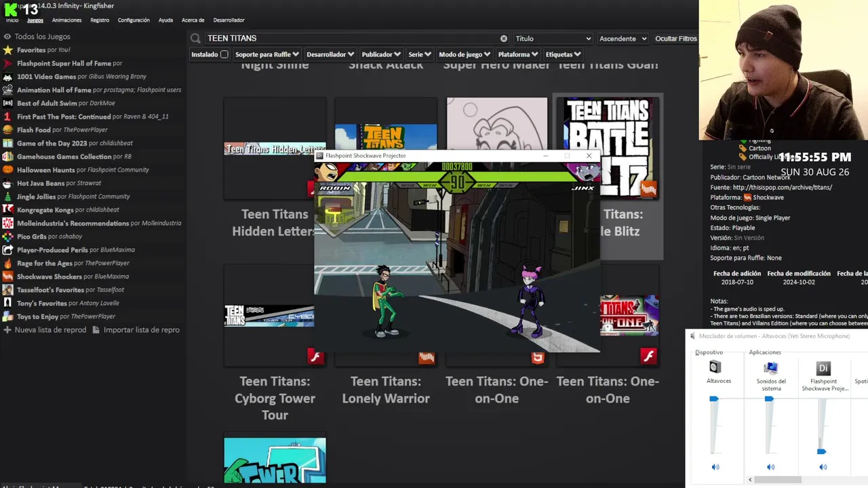
Task: Click the mixer's horizontal scrollbar
Action: 777,480
